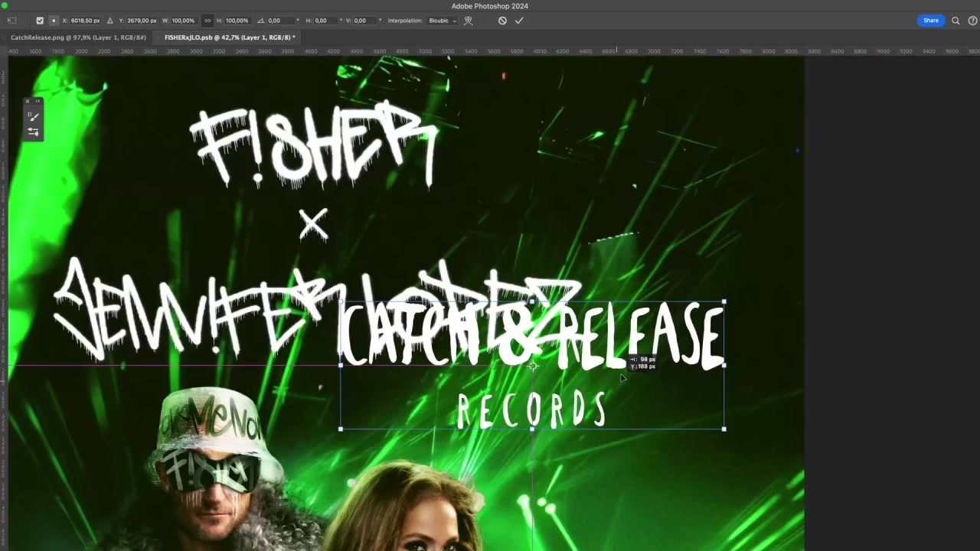Click the blue Share button
Viewport: 980px width, 551px height.
931,21
